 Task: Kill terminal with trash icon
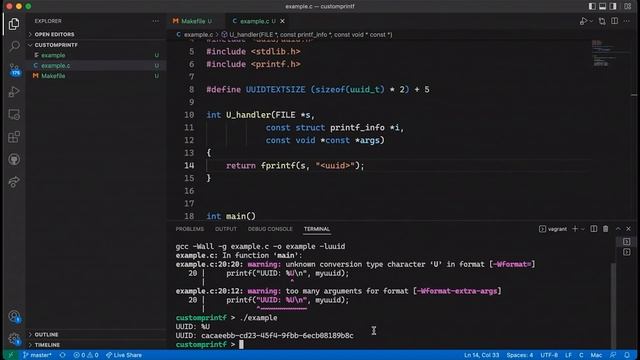point(606,229)
